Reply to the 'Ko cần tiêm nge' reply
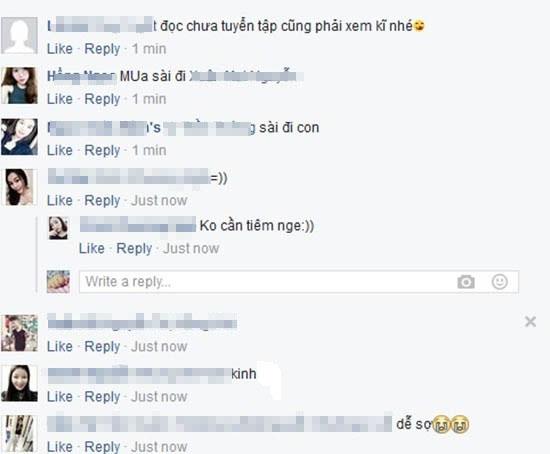550x454 pixels. point(134,248)
